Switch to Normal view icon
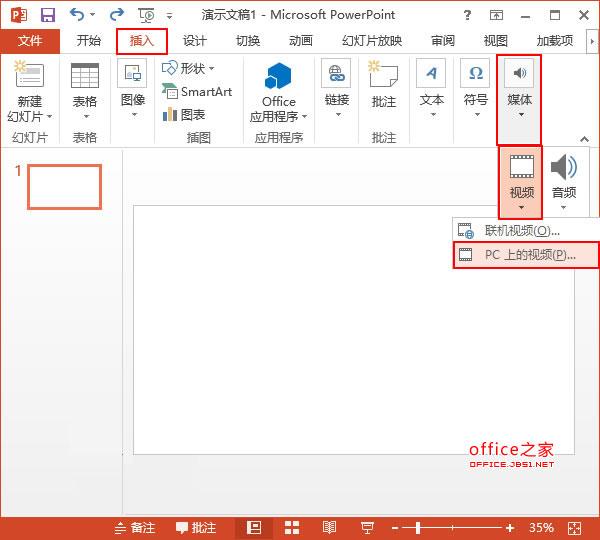 254,528
